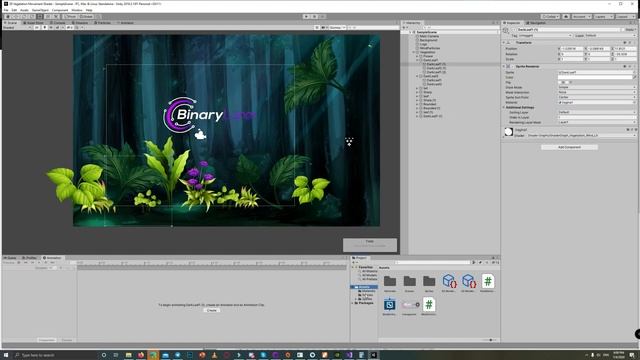The height and width of the screenshot is (360, 640).
Task: Open Cloud services icon
Action: pos(566,16)
